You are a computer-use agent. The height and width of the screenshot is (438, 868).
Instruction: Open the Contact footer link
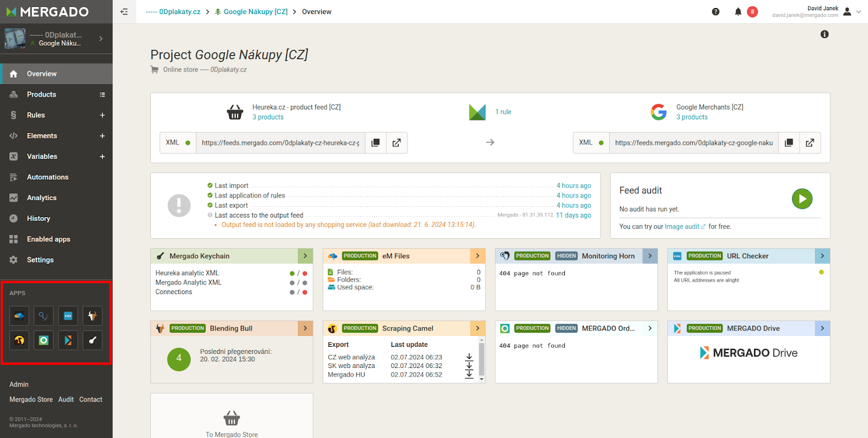[x=91, y=399]
